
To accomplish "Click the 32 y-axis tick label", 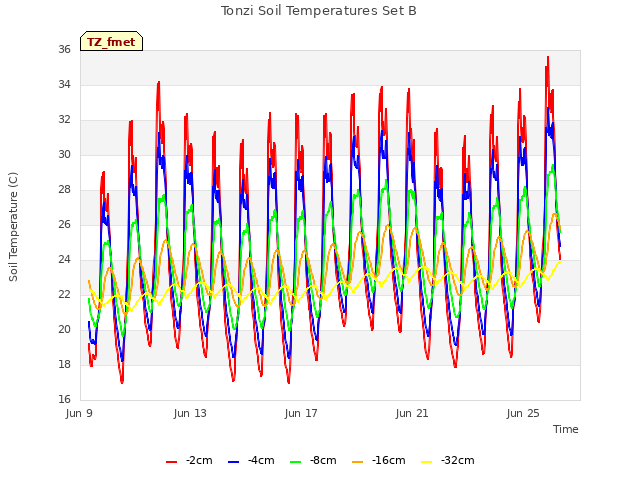I will (x=64, y=120).
